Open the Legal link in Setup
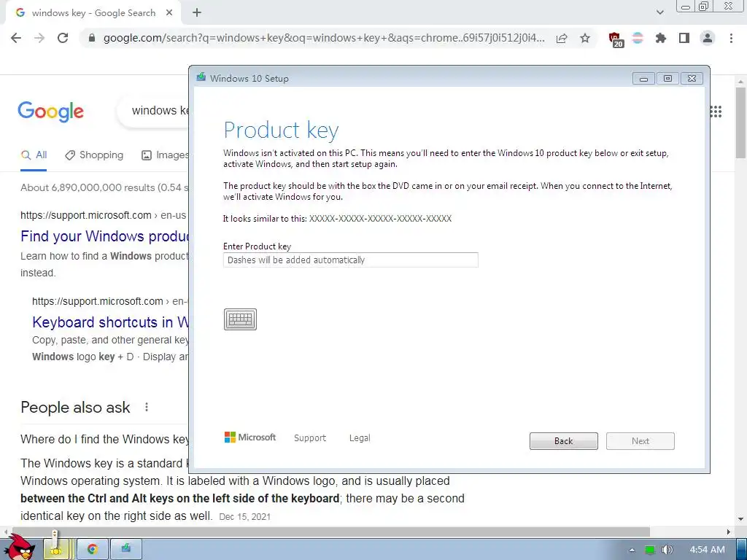 tap(360, 438)
